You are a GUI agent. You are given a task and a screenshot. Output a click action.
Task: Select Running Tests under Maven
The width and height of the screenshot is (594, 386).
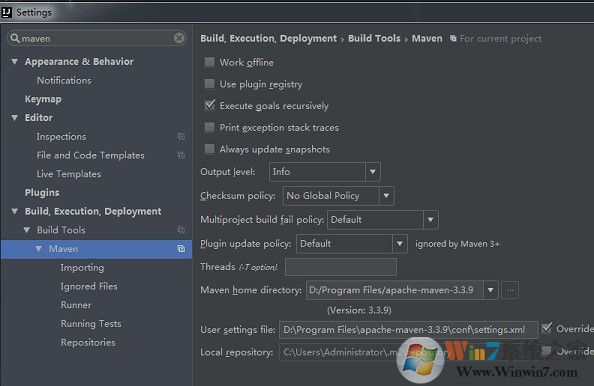91,323
